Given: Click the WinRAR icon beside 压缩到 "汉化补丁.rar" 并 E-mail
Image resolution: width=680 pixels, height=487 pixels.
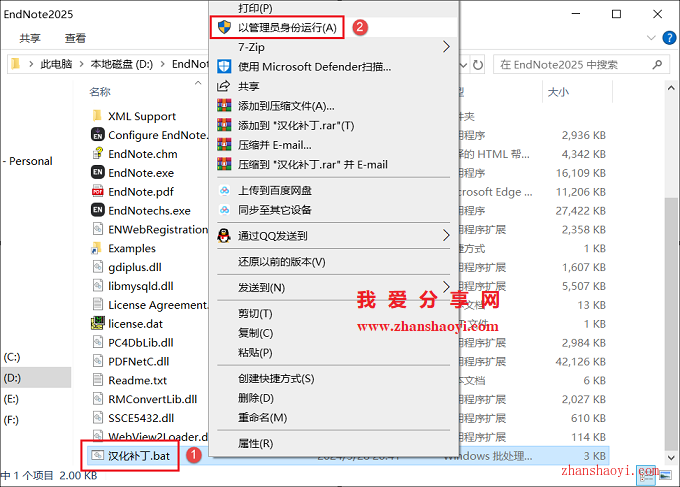Looking at the screenshot, I should point(224,164).
